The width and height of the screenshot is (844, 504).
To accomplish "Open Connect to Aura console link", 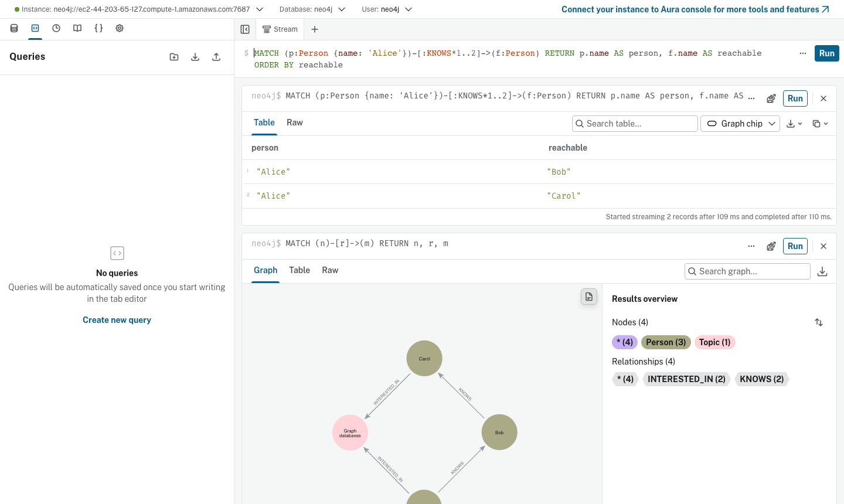I will (x=695, y=9).
